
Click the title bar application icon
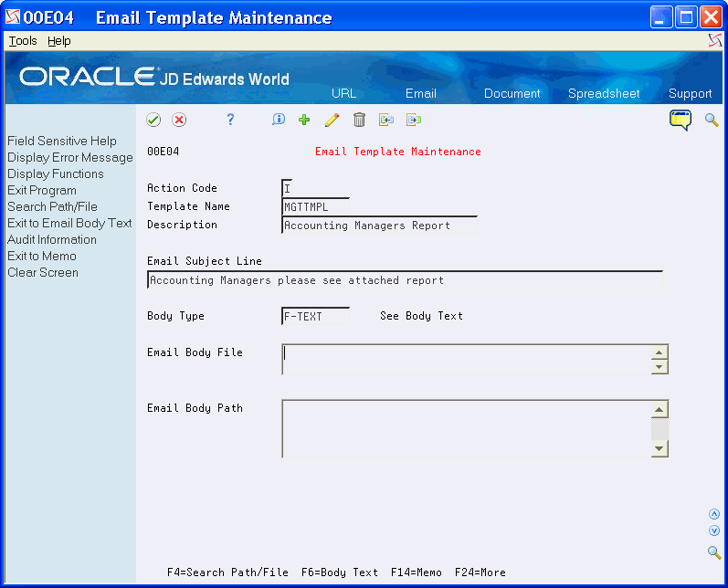coord(13,17)
